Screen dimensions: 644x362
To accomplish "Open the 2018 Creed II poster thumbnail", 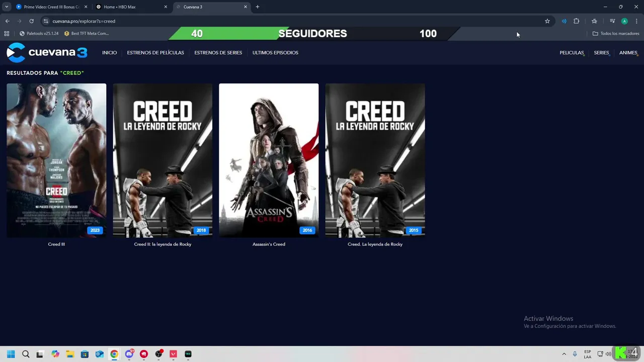I will tap(163, 160).
